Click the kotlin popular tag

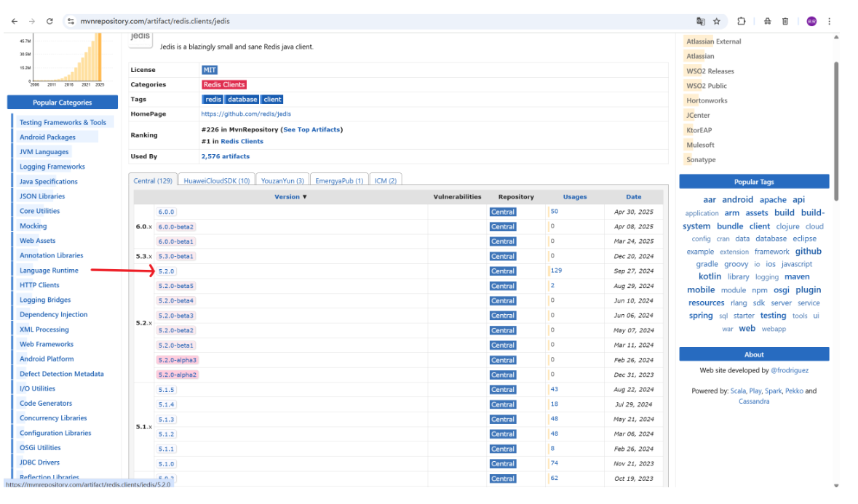[710, 276]
